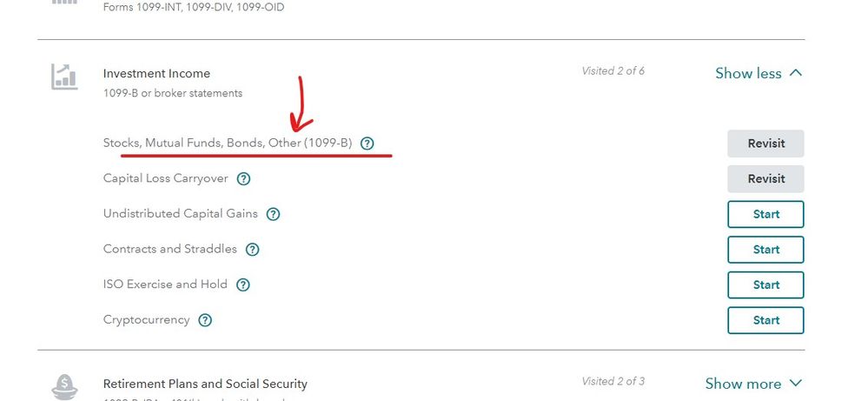The width and height of the screenshot is (868, 401).
Task: Click help icon next to Stocks, Mutual Funds, Bonds
Action: point(367,144)
